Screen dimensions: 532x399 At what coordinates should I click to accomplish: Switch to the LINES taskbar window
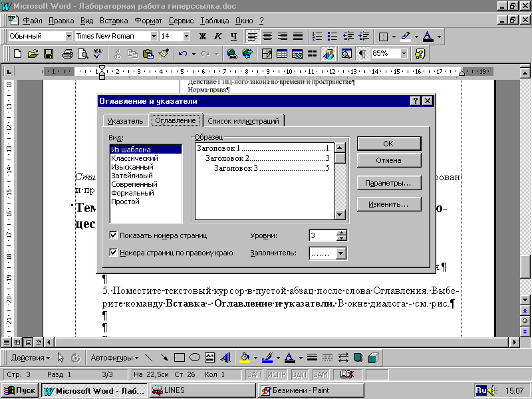pos(203,390)
